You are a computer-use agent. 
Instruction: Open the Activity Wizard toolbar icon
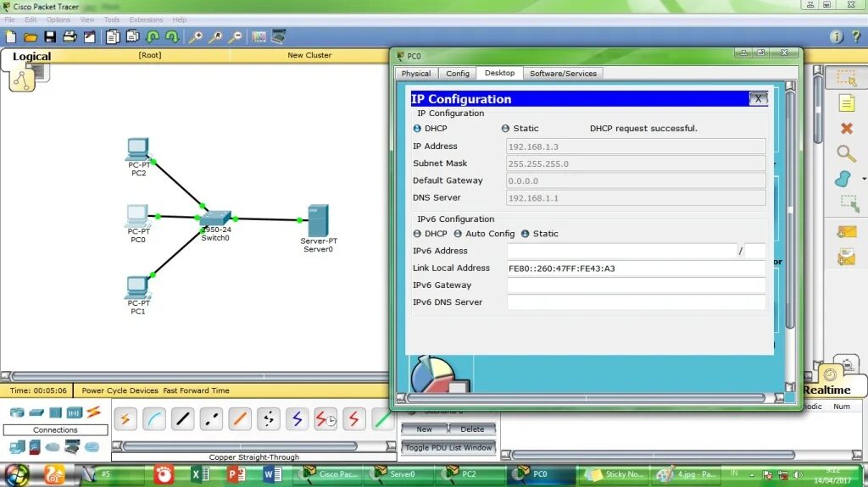[90, 37]
